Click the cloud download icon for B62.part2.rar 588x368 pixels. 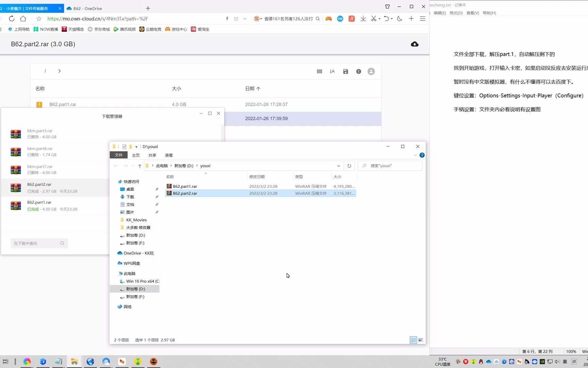coord(414,44)
